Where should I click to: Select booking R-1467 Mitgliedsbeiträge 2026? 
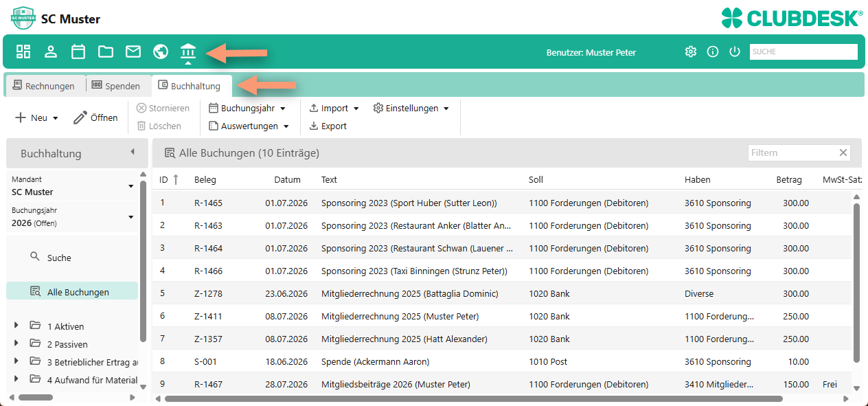click(x=502, y=384)
